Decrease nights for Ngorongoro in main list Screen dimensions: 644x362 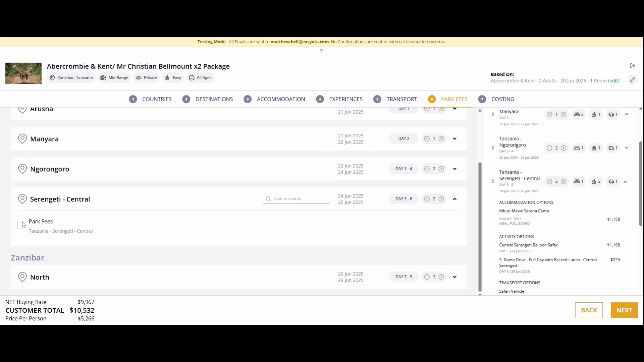[427, 169]
